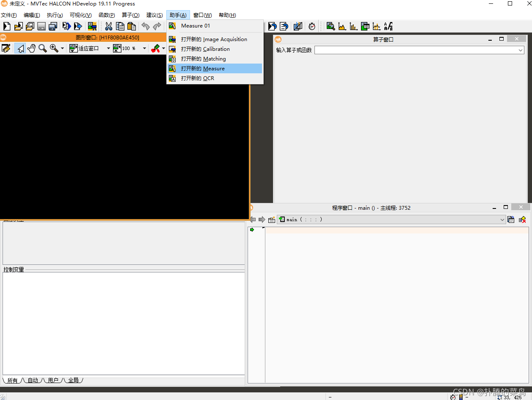532x400 pixels.
Task: Open the line profile tool icon
Action: 376,26
